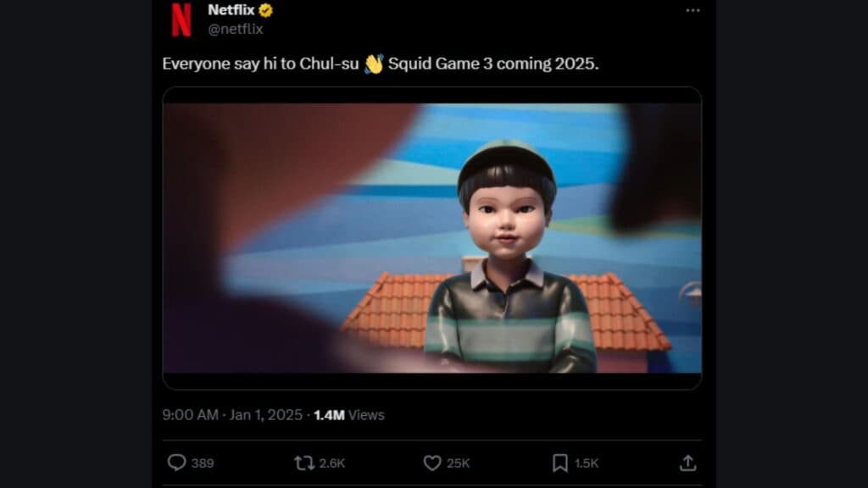The image size is (868, 488).
Task: Play the Chul-su doll video thumbnail
Action: point(431,238)
